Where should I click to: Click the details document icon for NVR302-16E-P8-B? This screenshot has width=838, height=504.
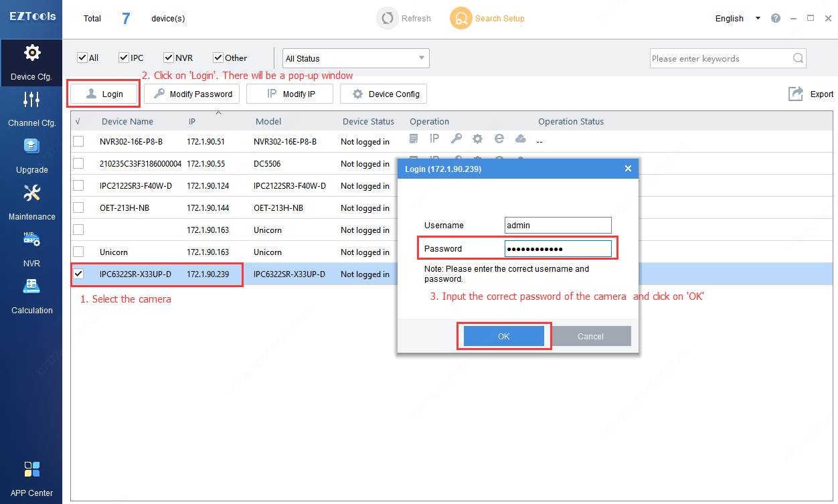[x=414, y=139]
